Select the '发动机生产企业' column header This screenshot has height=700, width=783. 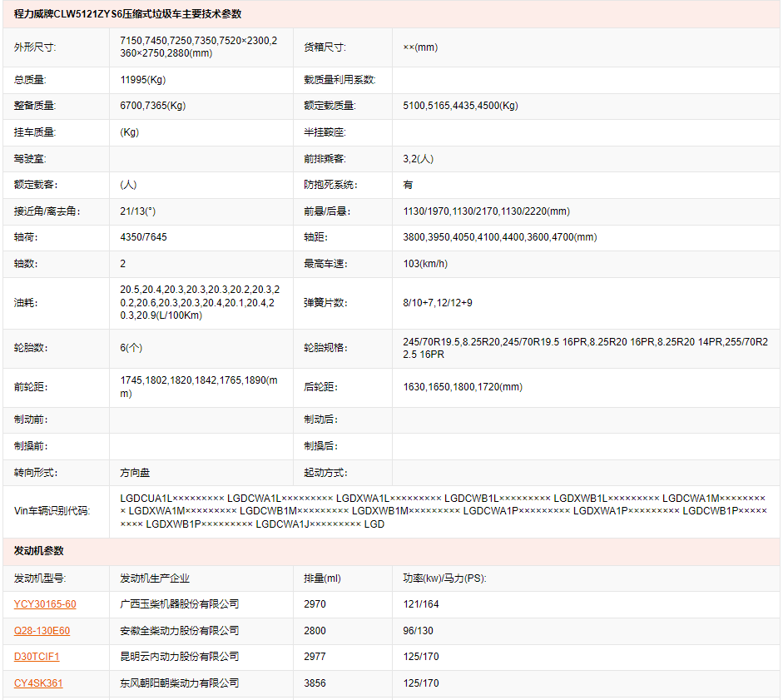[155, 578]
